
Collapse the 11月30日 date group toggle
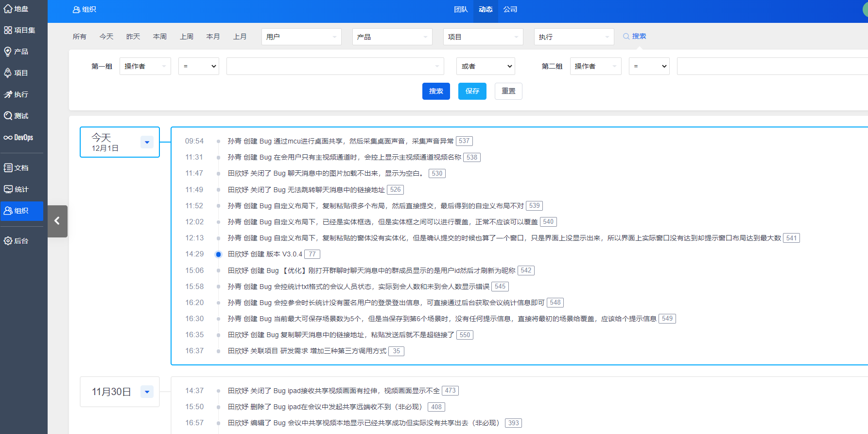point(147,392)
